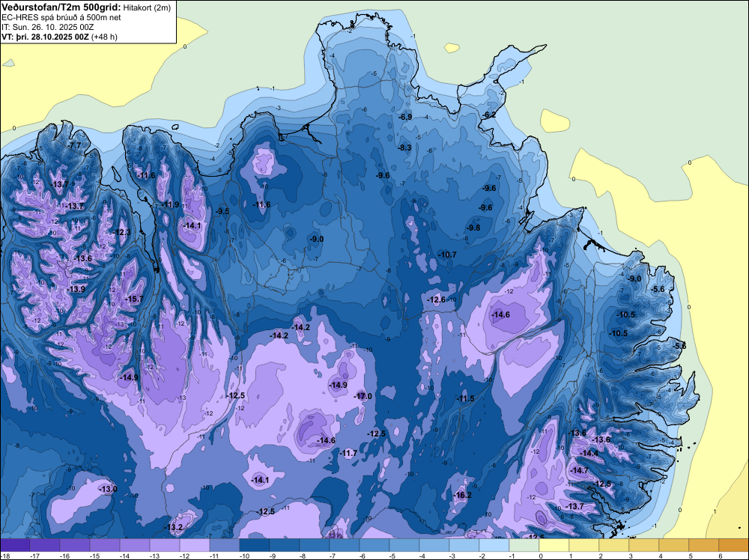Click the -9.5 temperature label
Viewport: 749px width, 560px height.
(x=222, y=211)
